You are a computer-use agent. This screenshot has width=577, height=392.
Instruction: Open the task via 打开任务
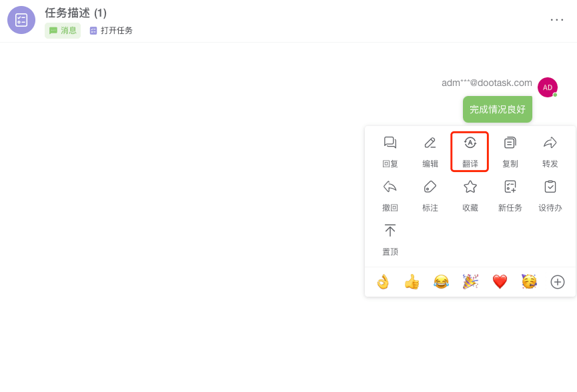(111, 31)
